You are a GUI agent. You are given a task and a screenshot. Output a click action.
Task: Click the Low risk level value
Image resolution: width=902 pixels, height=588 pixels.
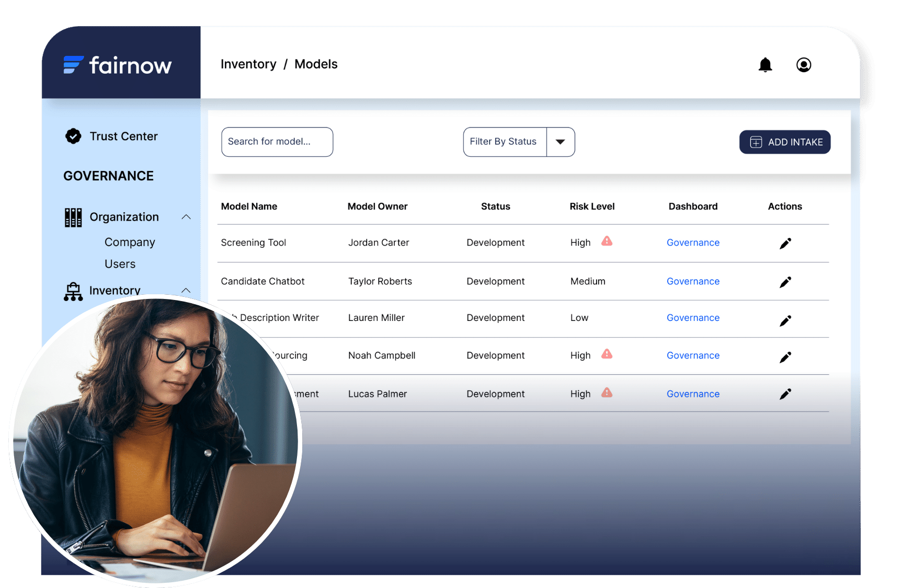click(x=579, y=318)
